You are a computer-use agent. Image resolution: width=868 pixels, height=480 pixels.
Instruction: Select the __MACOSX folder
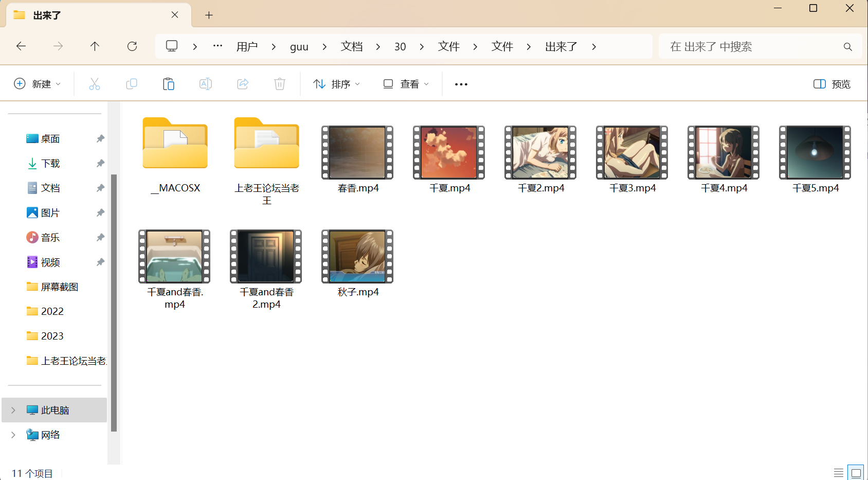pyautogui.click(x=175, y=156)
